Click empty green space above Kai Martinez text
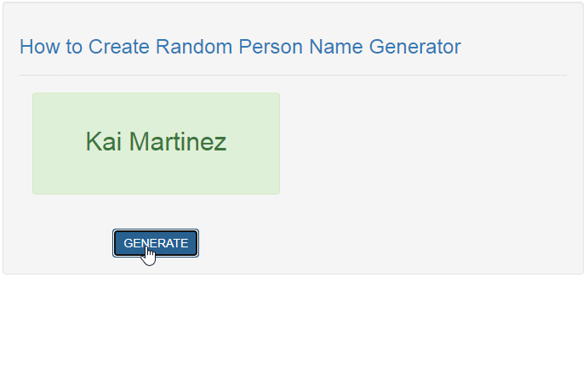 tap(156, 110)
